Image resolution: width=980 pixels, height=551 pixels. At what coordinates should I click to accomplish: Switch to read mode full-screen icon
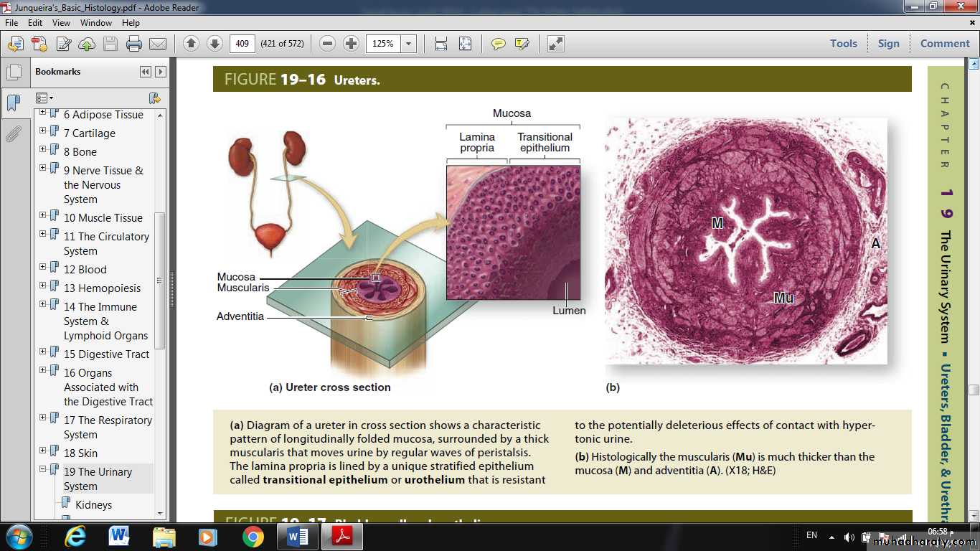pyautogui.click(x=556, y=44)
